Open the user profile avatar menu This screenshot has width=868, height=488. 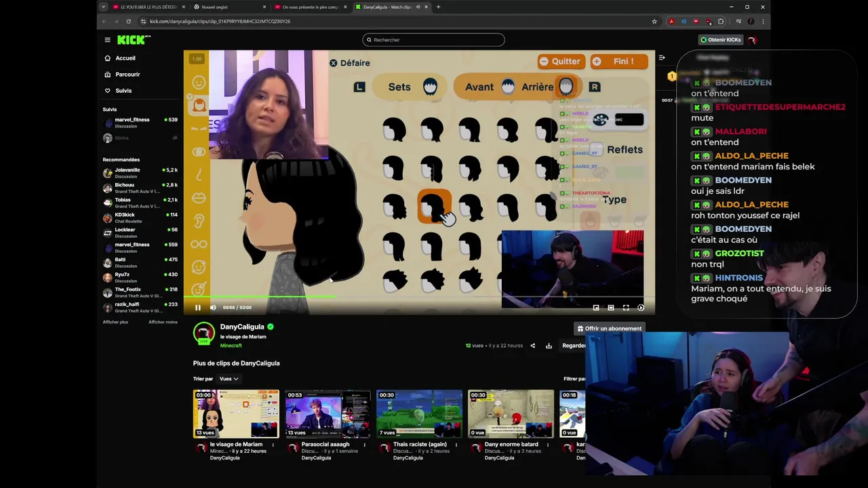pyautogui.click(x=752, y=40)
